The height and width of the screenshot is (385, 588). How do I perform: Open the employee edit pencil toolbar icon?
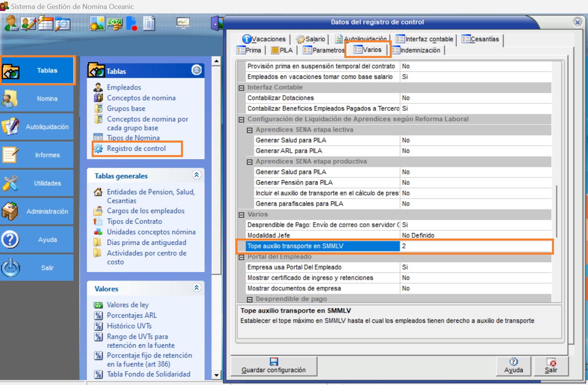pos(28,23)
